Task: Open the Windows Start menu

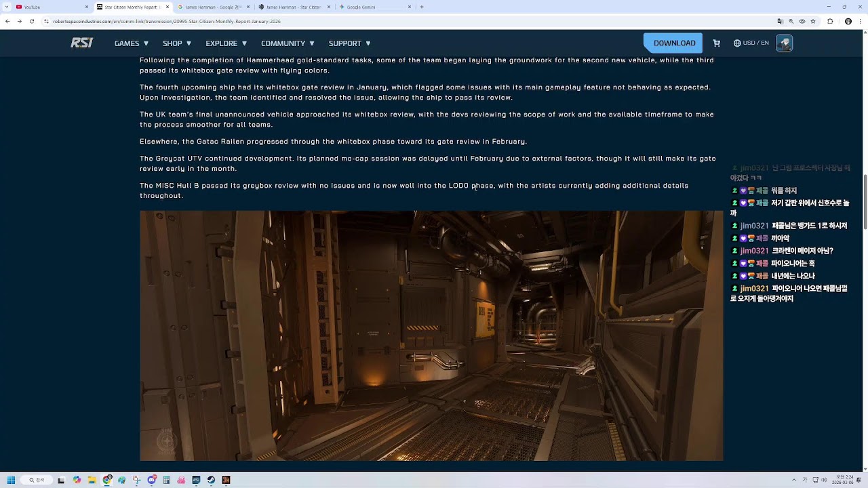Action: [11, 480]
